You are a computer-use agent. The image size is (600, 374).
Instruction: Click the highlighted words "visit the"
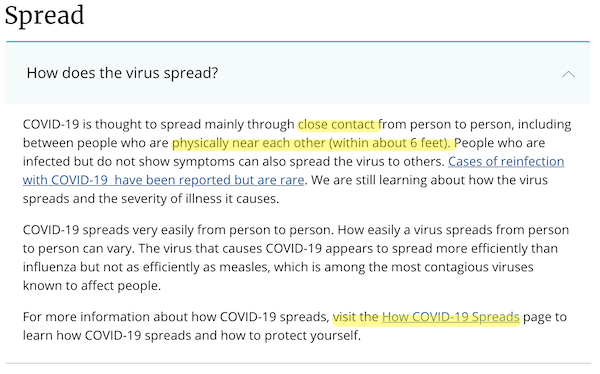tap(355, 317)
